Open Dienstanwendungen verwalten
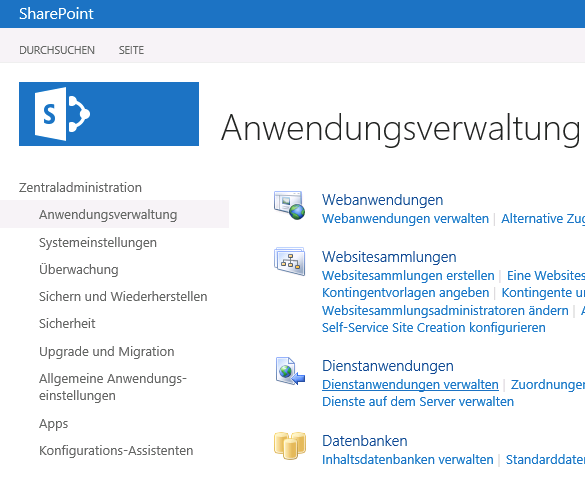The image size is (585, 484). [410, 384]
